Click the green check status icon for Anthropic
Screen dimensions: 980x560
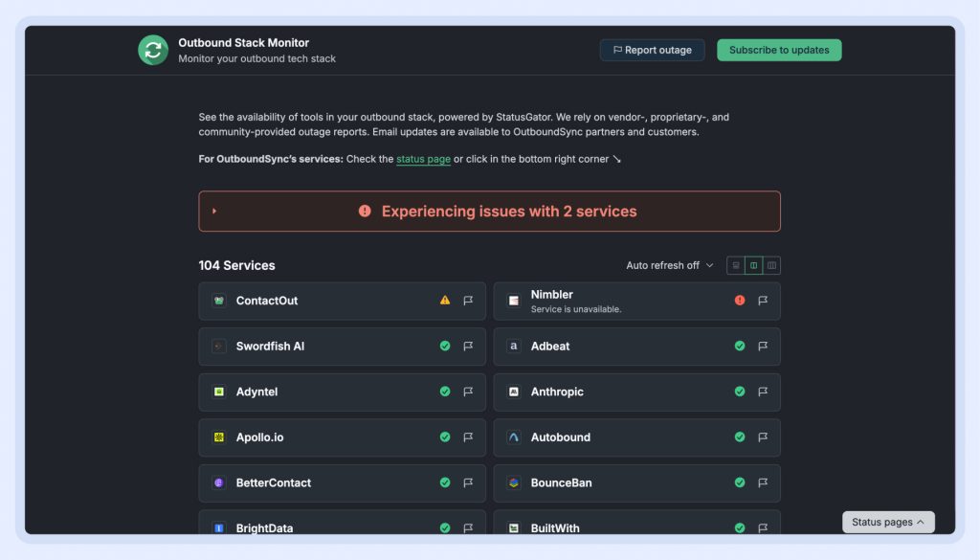pyautogui.click(x=740, y=392)
